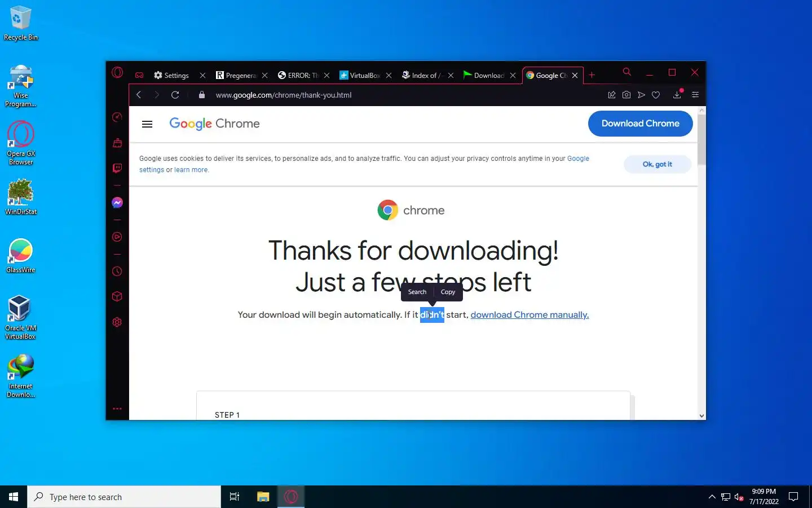Reload the current page
The image size is (812, 508).
click(x=175, y=95)
